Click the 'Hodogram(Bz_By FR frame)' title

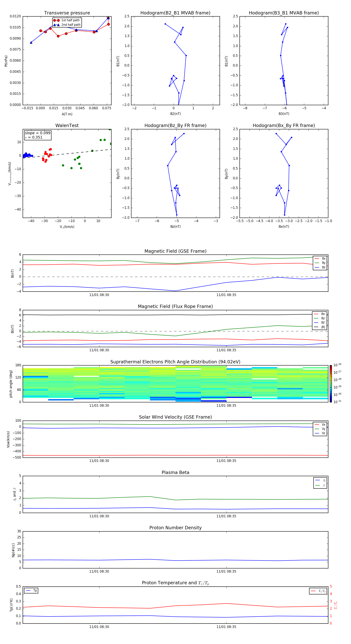[x=175, y=125]
